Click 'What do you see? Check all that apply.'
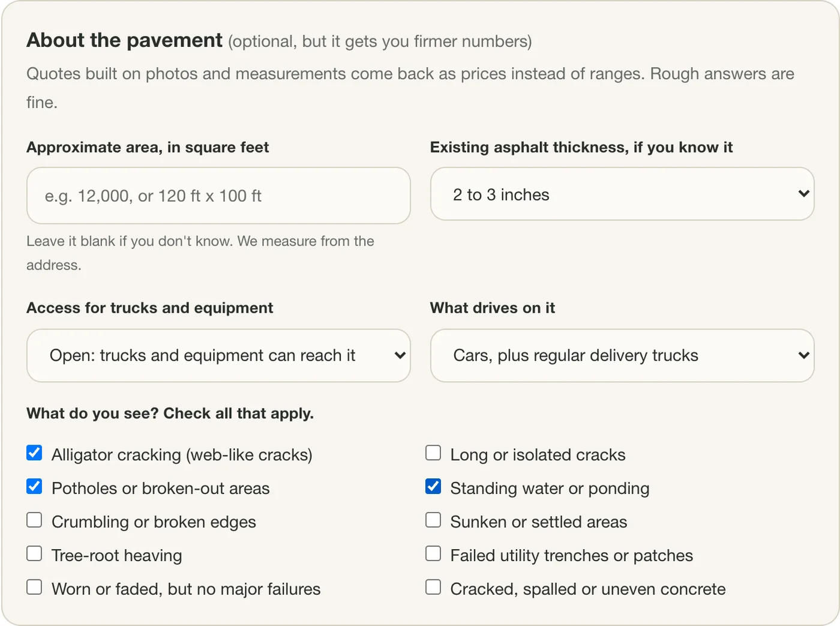This screenshot has width=840, height=626. (x=170, y=414)
